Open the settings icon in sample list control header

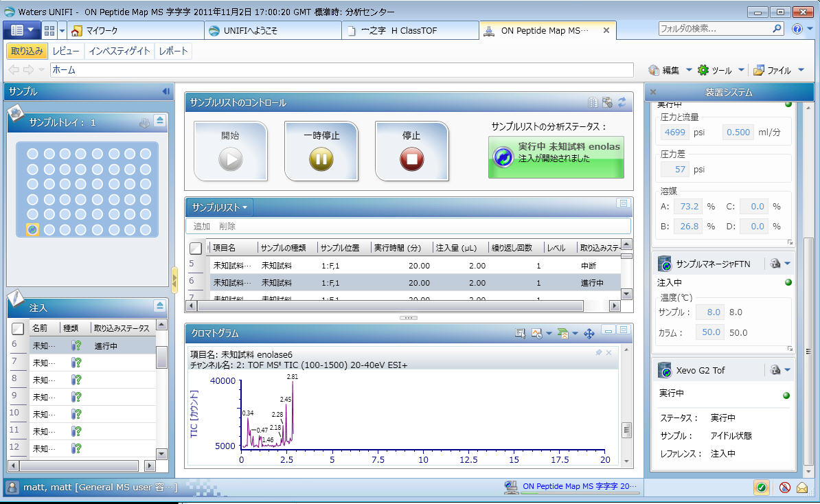click(x=607, y=102)
